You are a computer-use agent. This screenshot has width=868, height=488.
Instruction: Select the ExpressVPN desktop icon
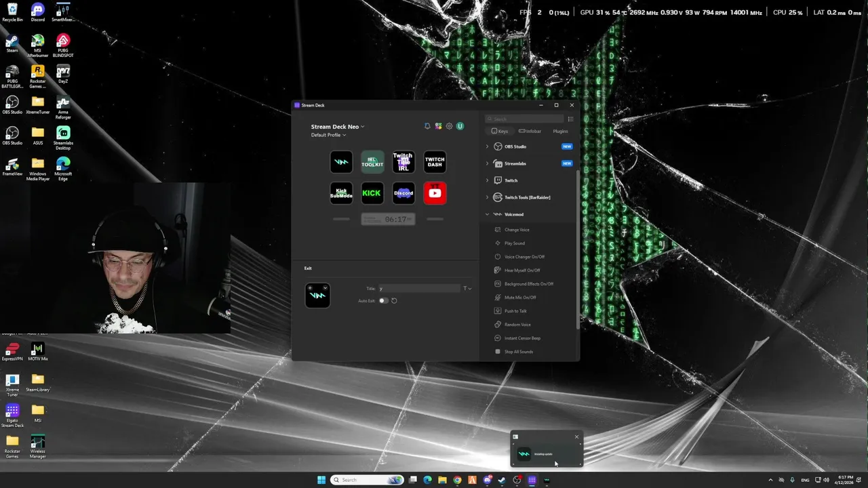12,352
